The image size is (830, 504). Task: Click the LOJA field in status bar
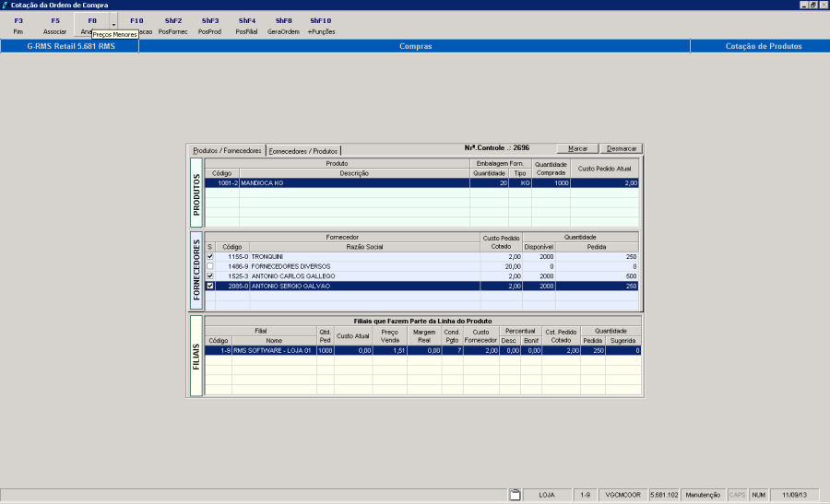coord(547,495)
